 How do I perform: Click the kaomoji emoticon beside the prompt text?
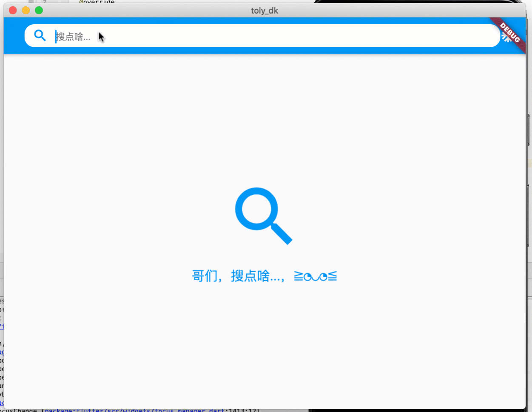pos(315,276)
